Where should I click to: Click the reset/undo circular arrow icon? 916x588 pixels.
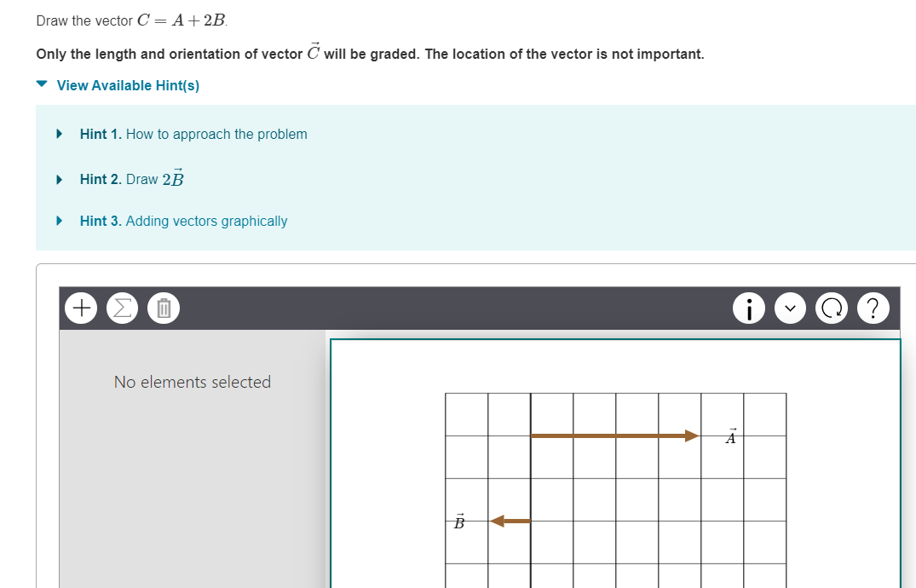[x=832, y=308]
